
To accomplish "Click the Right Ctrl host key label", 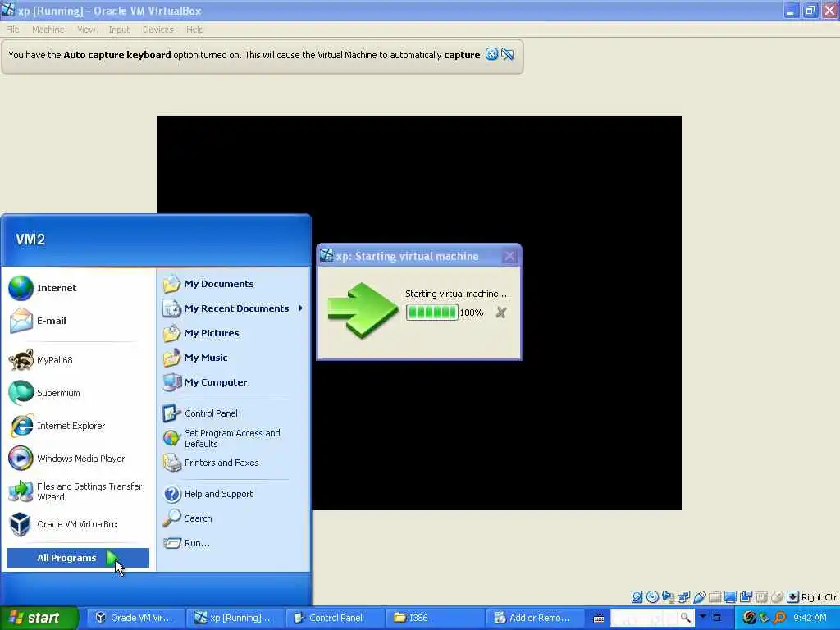I will click(x=819, y=597).
